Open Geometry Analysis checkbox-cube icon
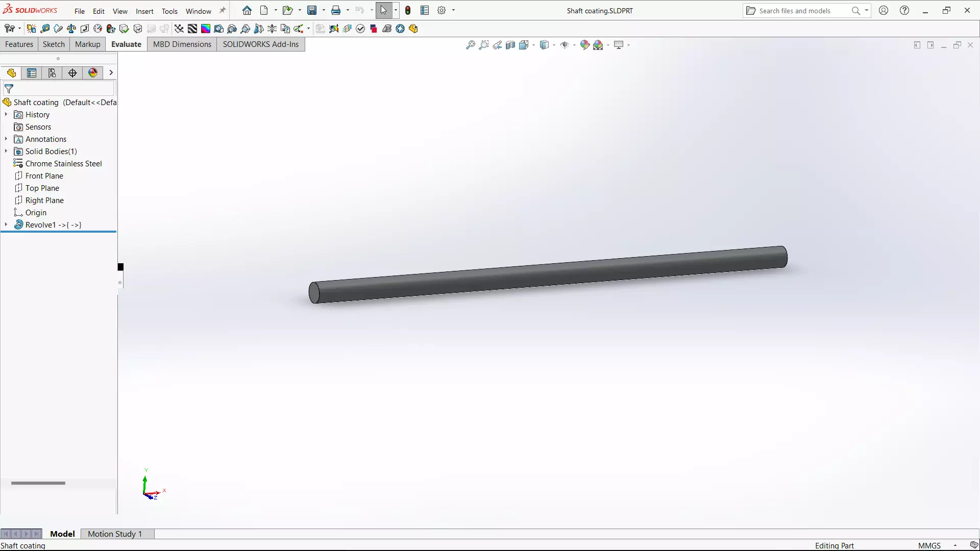This screenshot has width=980, height=551. click(x=138, y=29)
